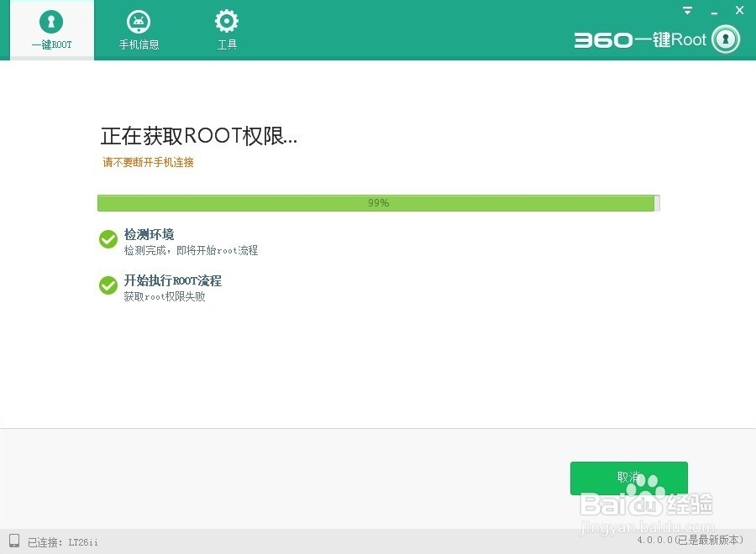Image resolution: width=756 pixels, height=554 pixels.
Task: Click the connected phone icon in status bar
Action: 14,541
